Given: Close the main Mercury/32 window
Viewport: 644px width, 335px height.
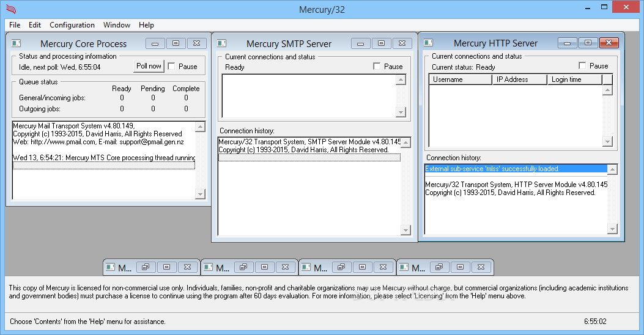Looking at the screenshot, I should click(x=626, y=7).
